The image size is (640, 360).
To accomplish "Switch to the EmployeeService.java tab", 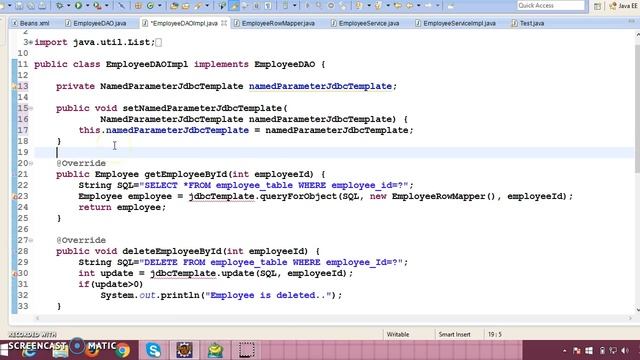I will click(365, 23).
